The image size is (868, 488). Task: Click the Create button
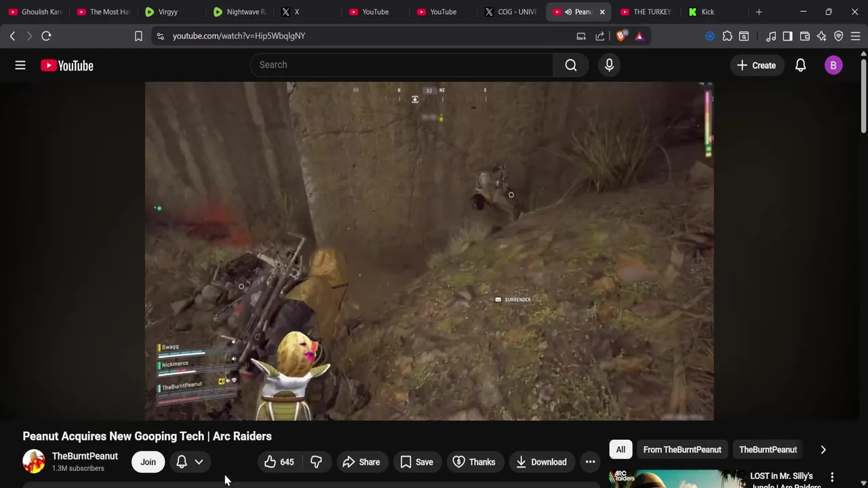pos(756,65)
